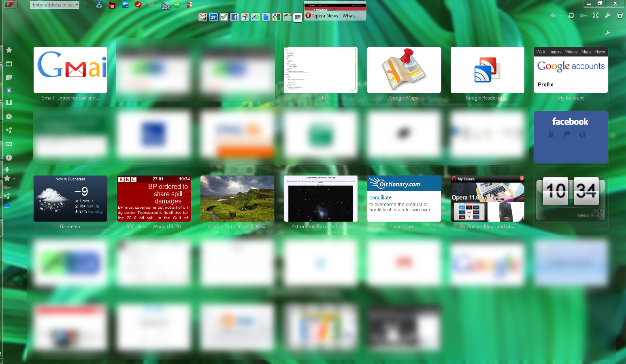Screen dimensions: 626x364
Task: Open Speed Dial configure wrench button
Action: (608, 33)
